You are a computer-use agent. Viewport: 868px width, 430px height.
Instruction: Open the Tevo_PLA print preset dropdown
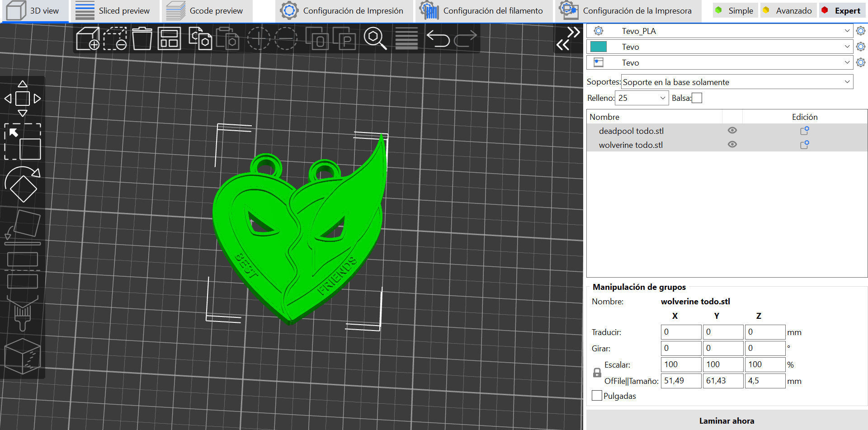point(720,31)
